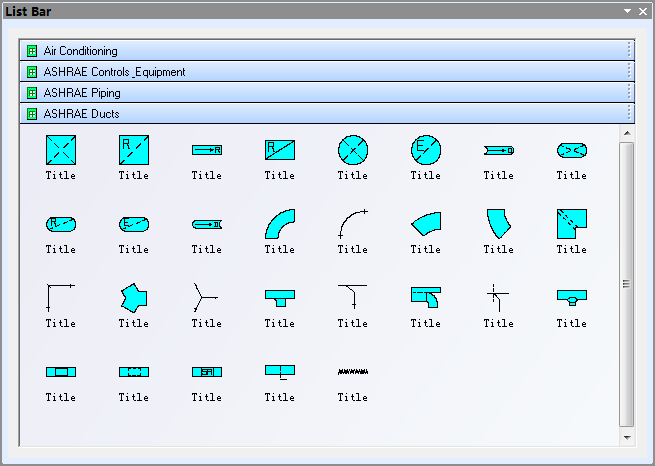
Task: Click the scrollbar down arrow in shapes list
Action: (x=627, y=437)
